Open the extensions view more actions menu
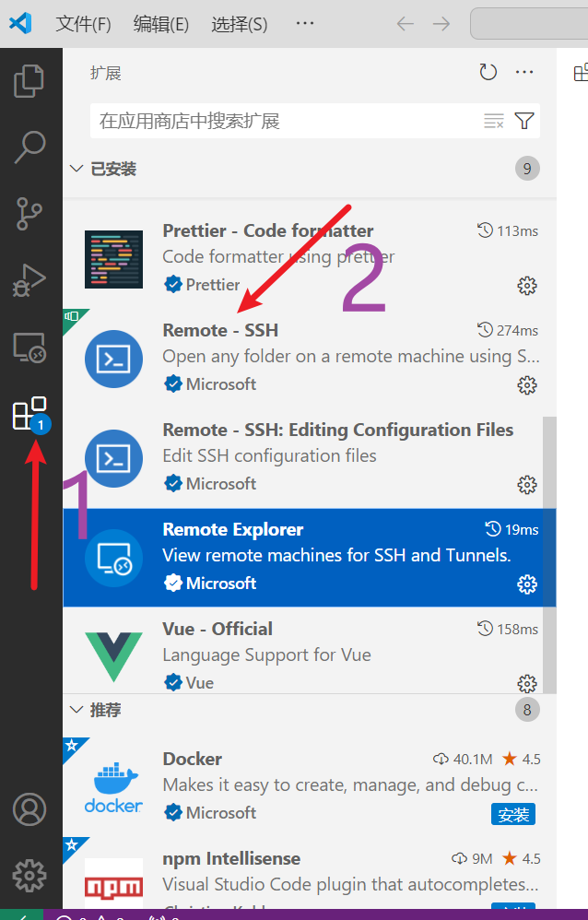 [524, 72]
